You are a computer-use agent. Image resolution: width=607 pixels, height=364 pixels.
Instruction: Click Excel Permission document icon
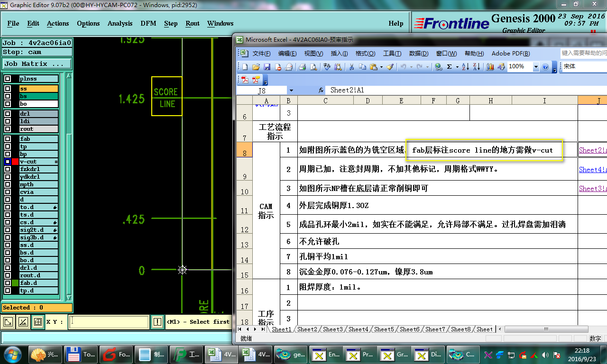coord(278,67)
